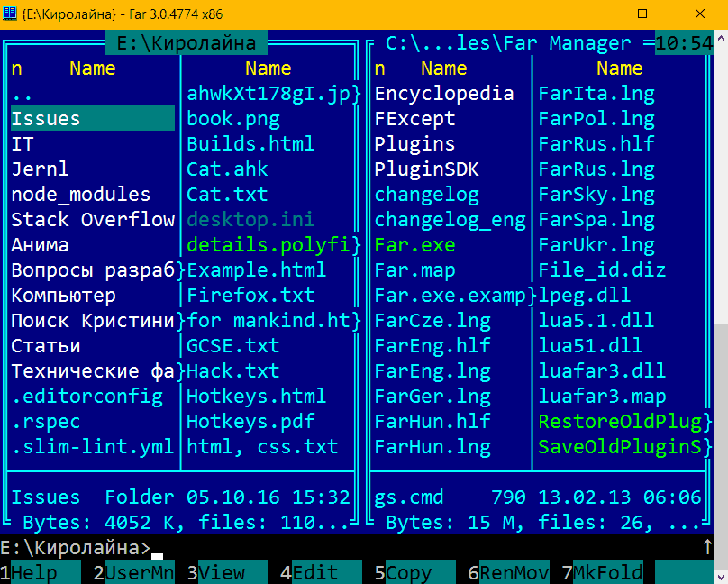Select the .slim-lint.yml file
The height and width of the screenshot is (584, 728).
point(93,447)
